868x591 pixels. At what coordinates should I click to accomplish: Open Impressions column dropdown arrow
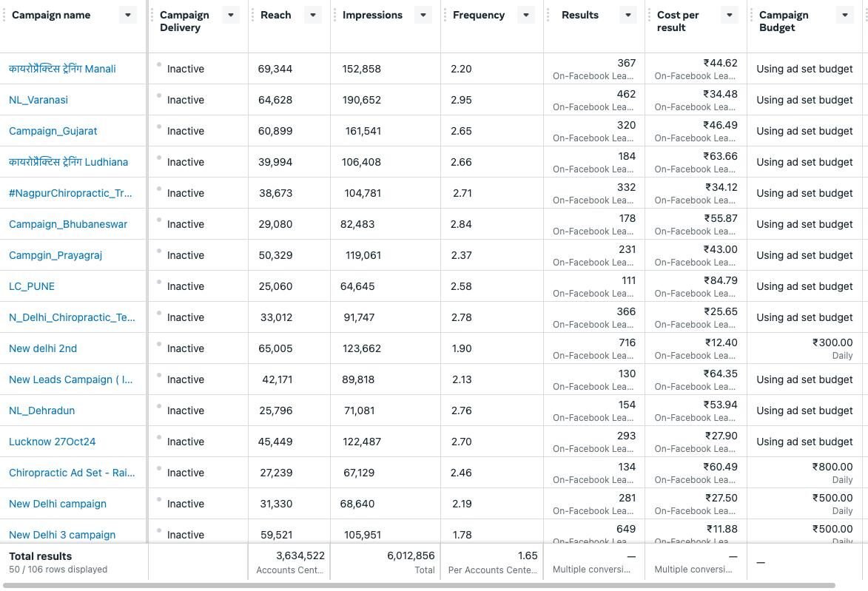tap(423, 15)
